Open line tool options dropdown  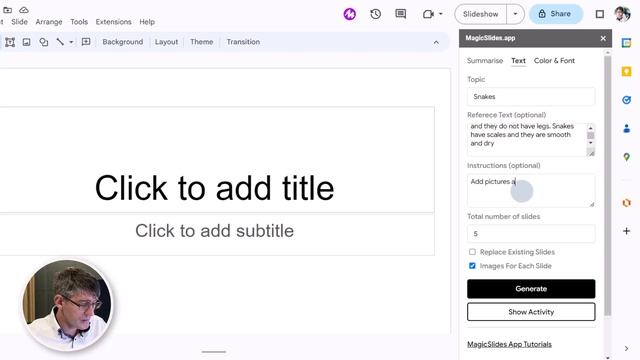click(x=71, y=42)
